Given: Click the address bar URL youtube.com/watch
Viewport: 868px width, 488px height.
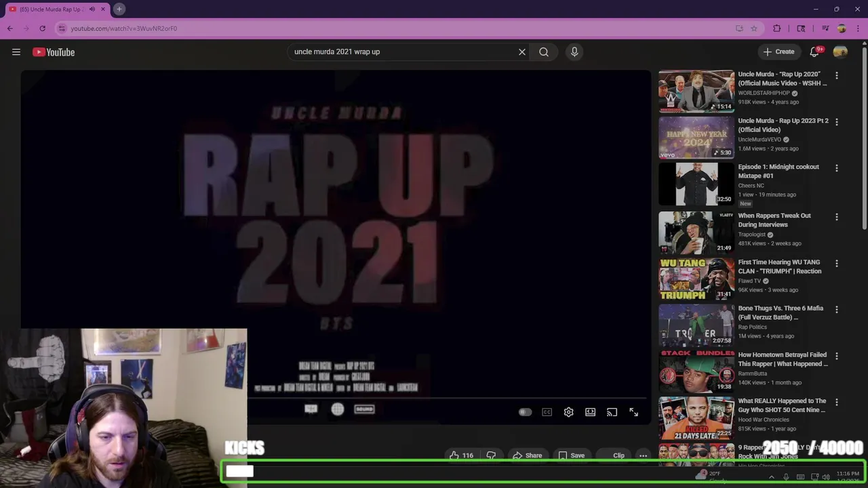Looking at the screenshot, I should click(x=124, y=28).
